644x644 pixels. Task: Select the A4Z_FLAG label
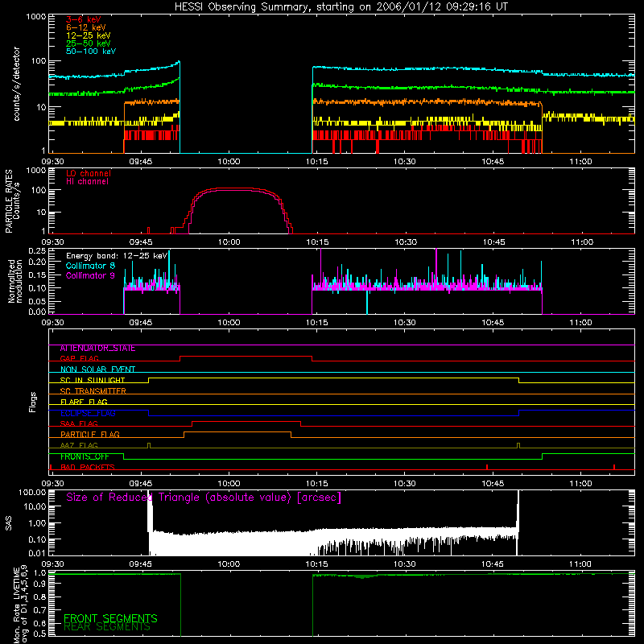click(x=79, y=445)
